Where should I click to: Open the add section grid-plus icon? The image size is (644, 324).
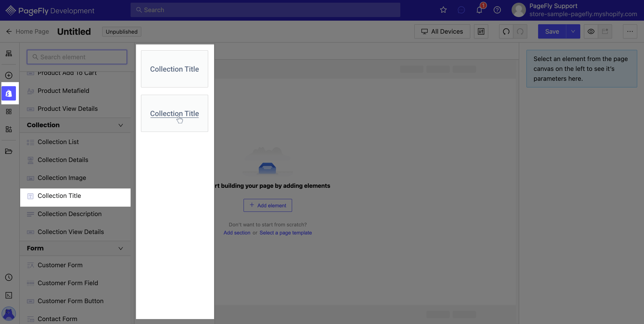[9, 129]
